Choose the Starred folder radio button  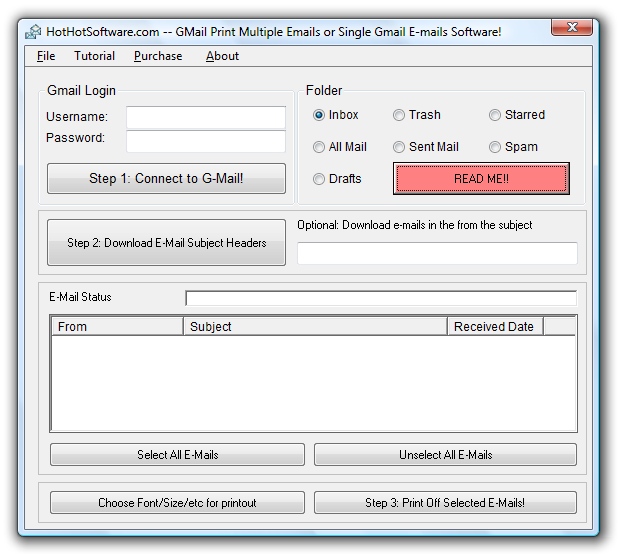(495, 115)
